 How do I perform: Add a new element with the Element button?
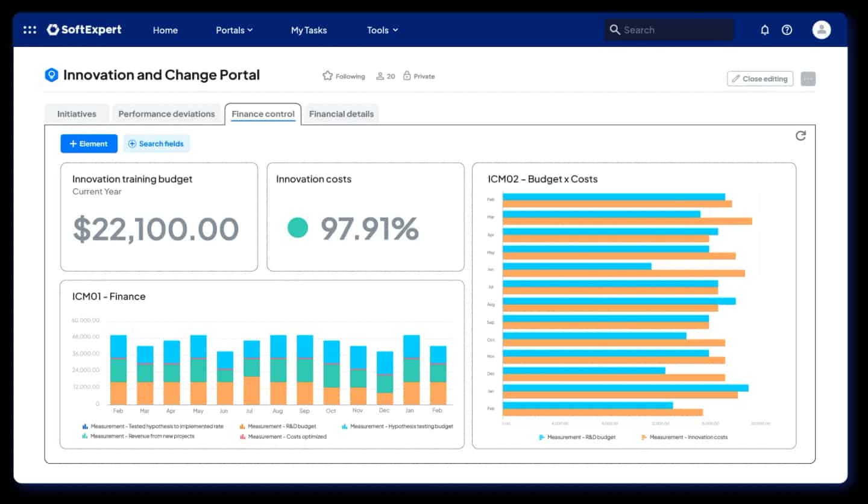pyautogui.click(x=89, y=143)
